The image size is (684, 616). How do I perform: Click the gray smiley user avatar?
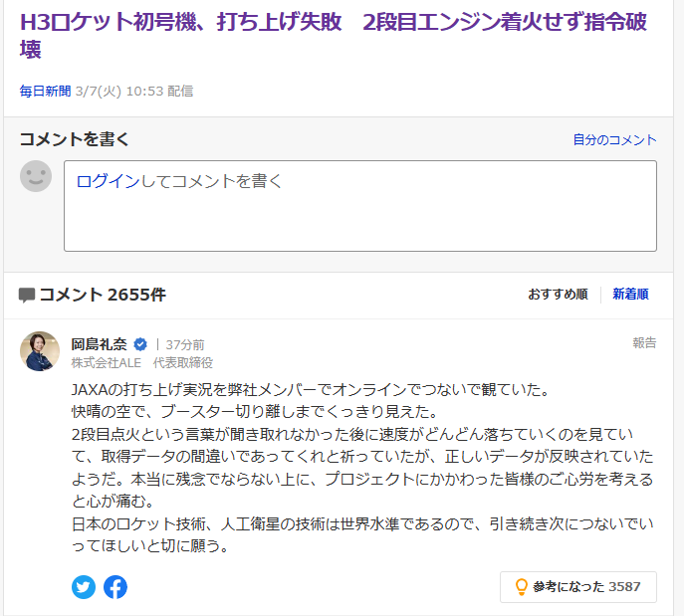tap(36, 176)
